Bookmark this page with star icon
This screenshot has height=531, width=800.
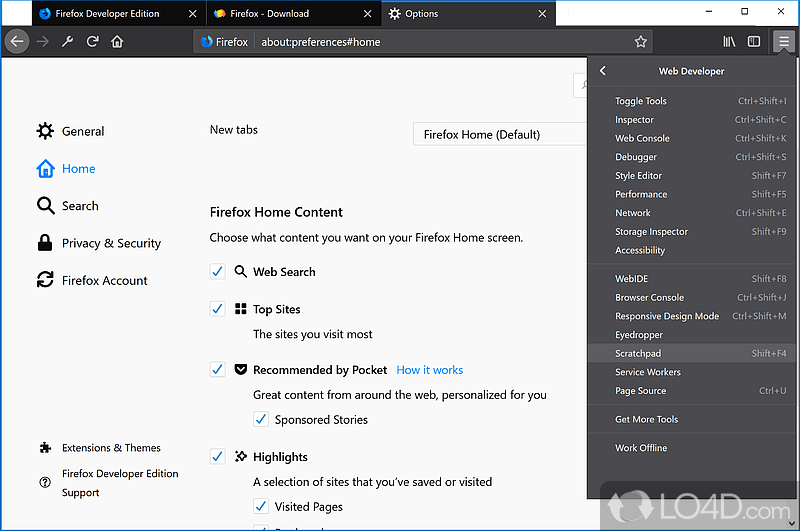[x=641, y=42]
